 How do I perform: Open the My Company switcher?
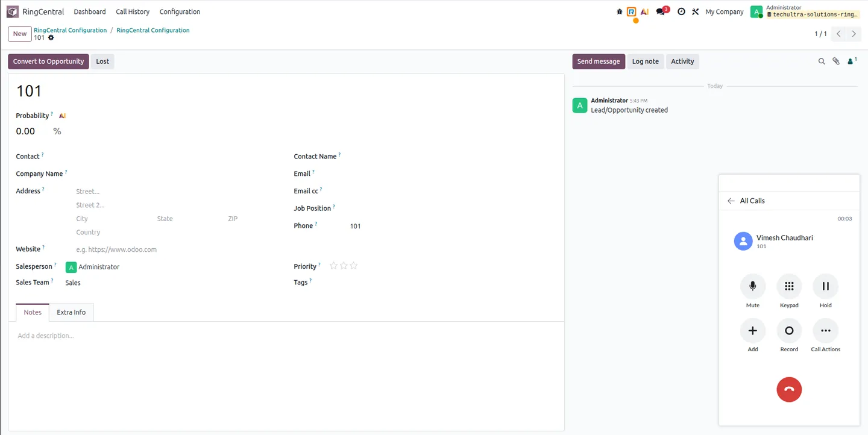click(x=725, y=11)
